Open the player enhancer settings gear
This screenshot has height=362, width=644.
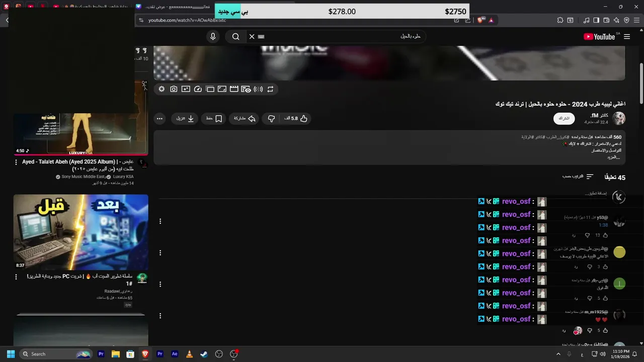click(162, 89)
